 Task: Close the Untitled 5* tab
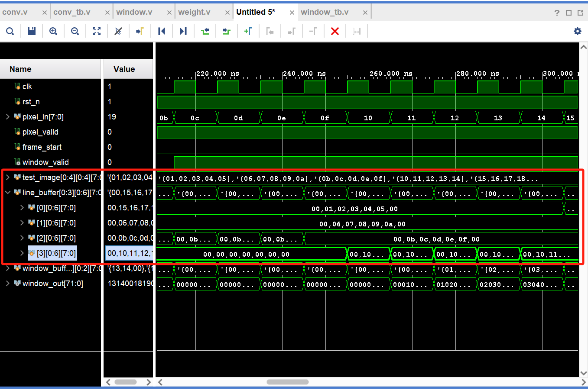(x=292, y=13)
